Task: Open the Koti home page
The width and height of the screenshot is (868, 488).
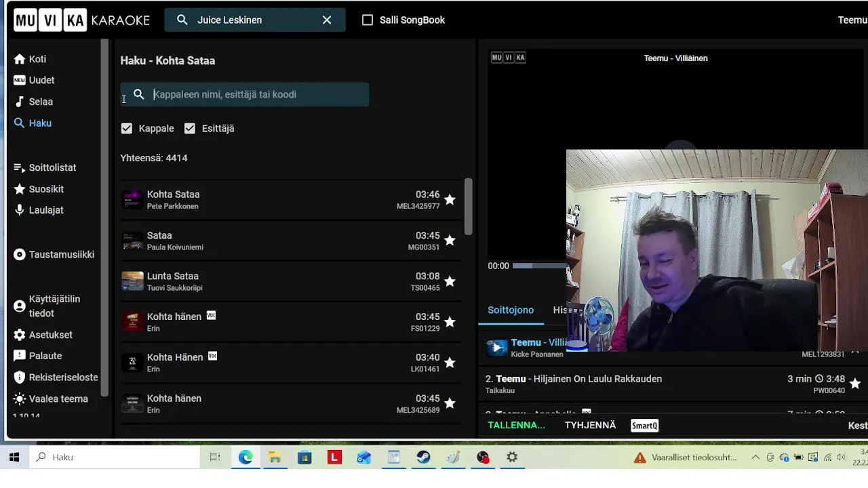Action: 30,59
